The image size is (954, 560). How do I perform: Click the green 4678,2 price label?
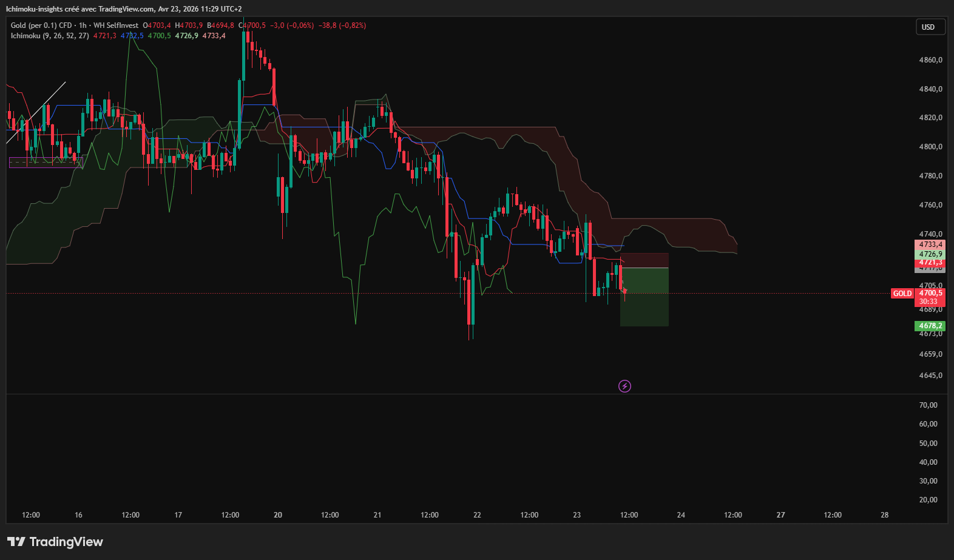coord(930,326)
